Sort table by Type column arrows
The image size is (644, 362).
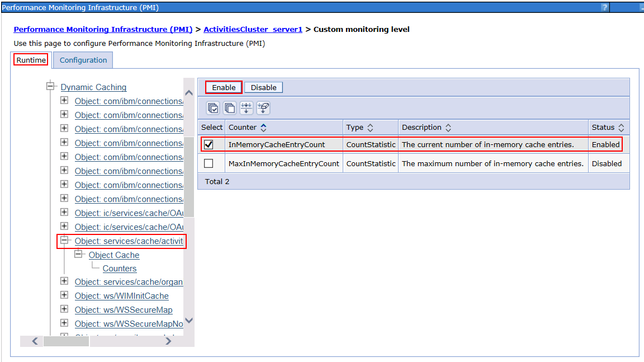pyautogui.click(x=370, y=128)
